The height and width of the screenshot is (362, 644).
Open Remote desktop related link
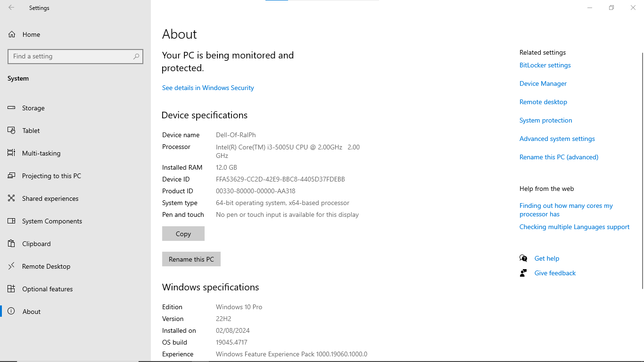(543, 102)
